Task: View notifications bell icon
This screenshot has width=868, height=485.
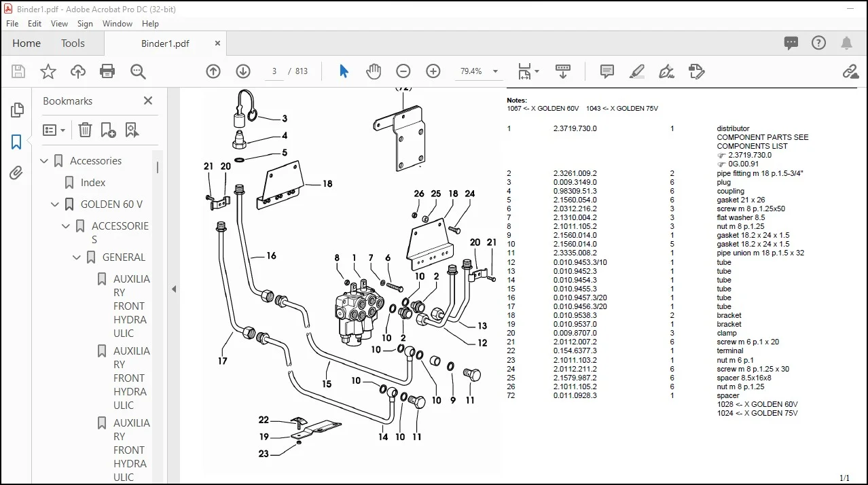Action: tap(846, 43)
